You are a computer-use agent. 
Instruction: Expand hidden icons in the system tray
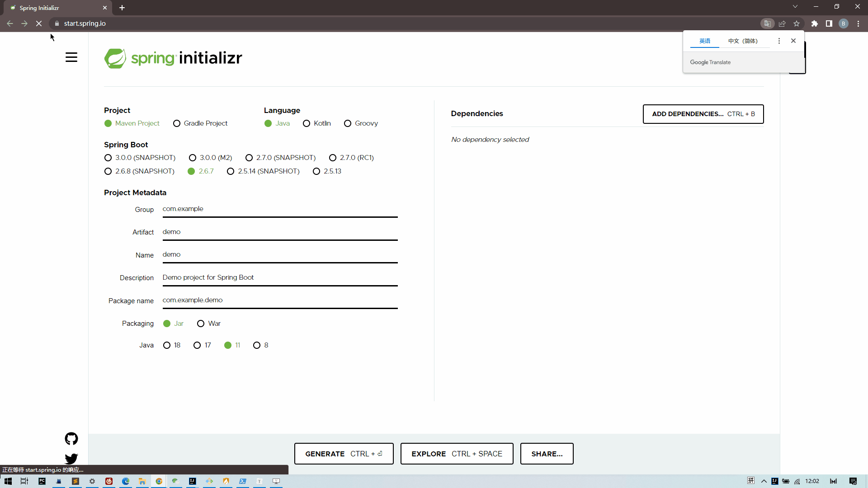click(x=764, y=482)
